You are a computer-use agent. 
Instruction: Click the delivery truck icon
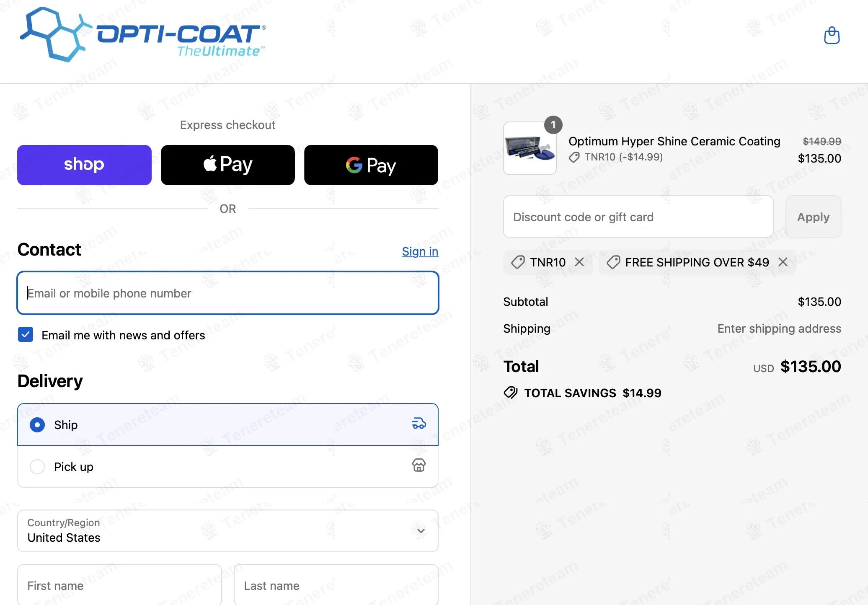click(419, 424)
